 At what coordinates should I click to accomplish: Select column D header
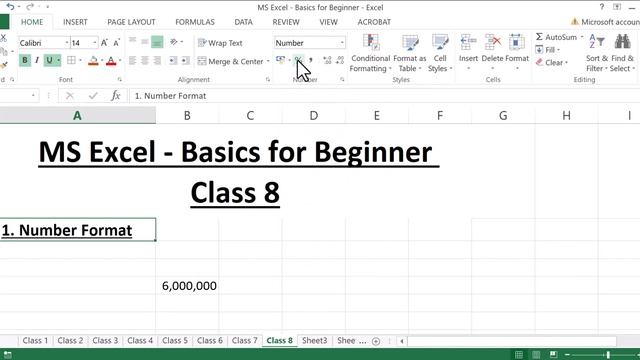[313, 116]
